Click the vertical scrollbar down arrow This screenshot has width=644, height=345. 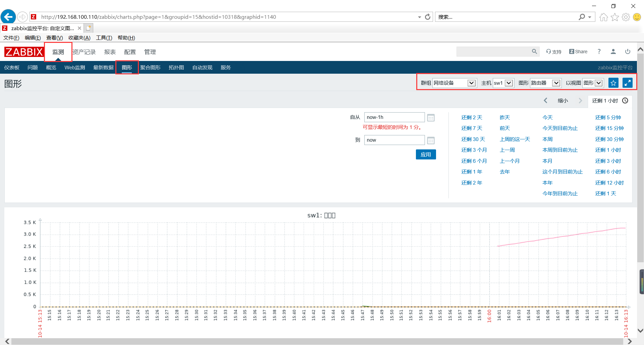click(x=640, y=331)
